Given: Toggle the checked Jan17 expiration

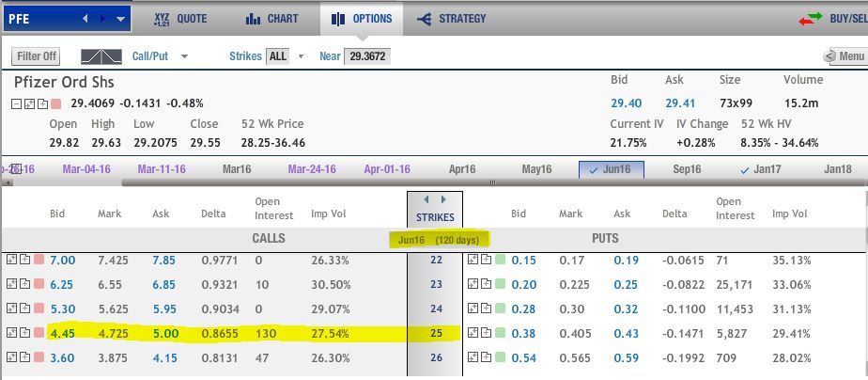Looking at the screenshot, I should (765, 169).
